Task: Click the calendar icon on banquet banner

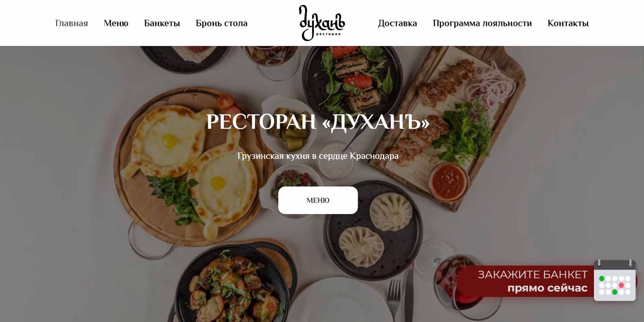Action: (x=615, y=280)
